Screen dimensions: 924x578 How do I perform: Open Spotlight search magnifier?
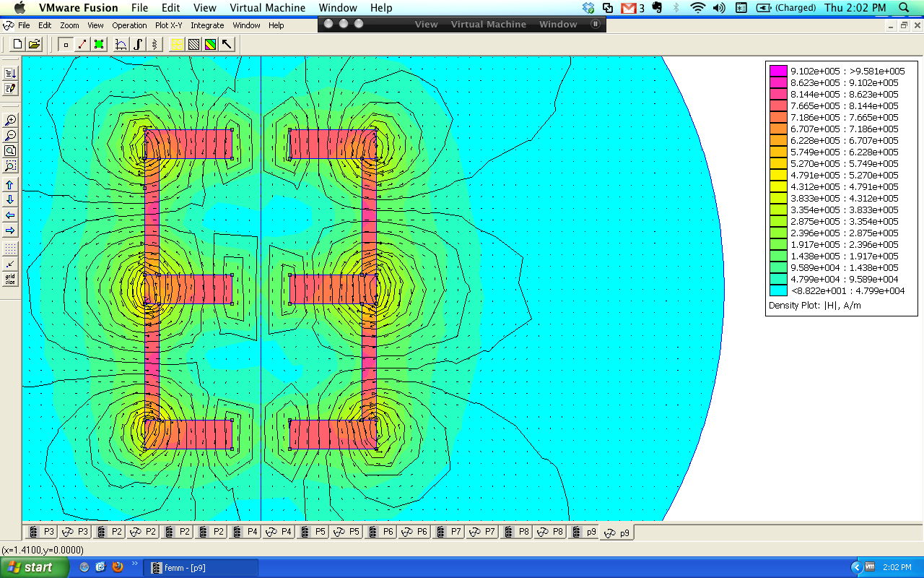pos(904,8)
